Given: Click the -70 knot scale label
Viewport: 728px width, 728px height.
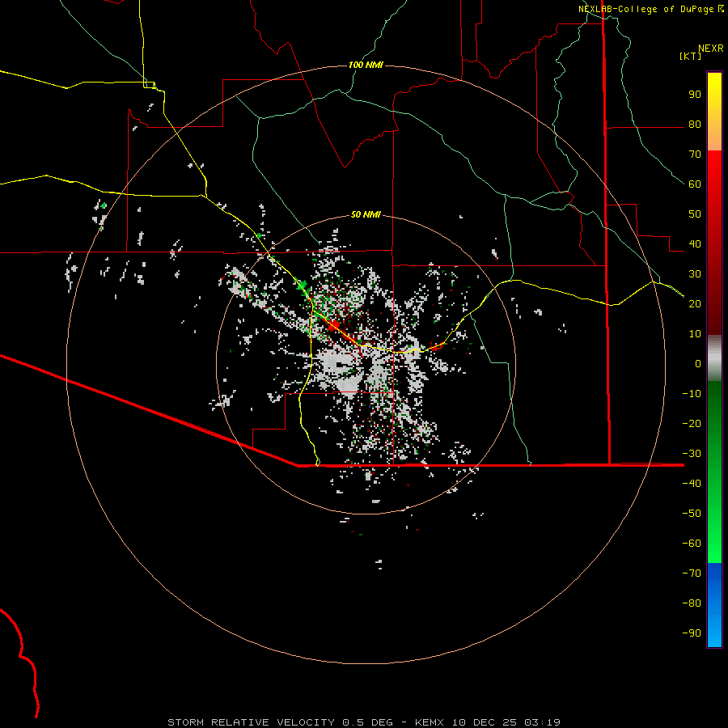Looking at the screenshot, I should point(692,574).
